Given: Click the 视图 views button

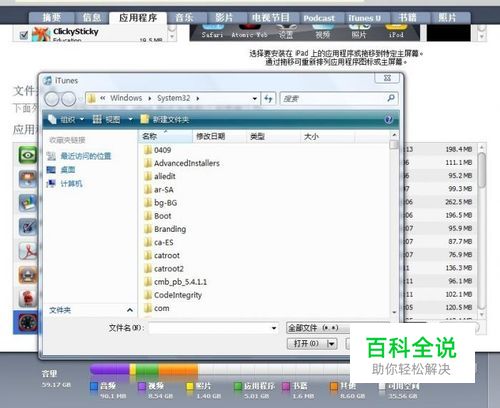Looking at the screenshot, I should tap(107, 119).
